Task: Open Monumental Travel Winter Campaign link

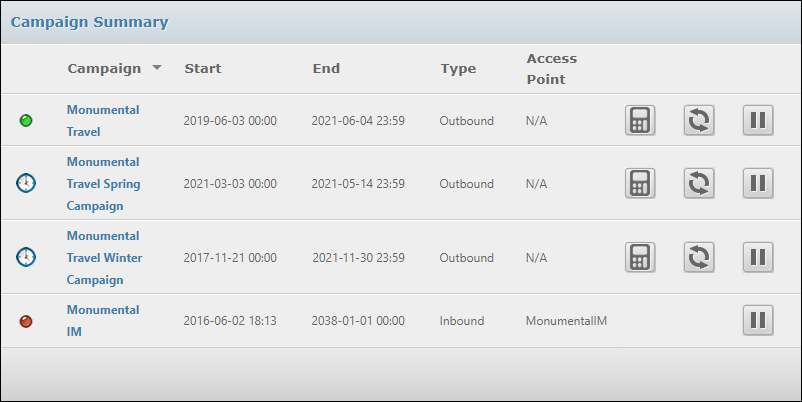Action: pos(103,257)
